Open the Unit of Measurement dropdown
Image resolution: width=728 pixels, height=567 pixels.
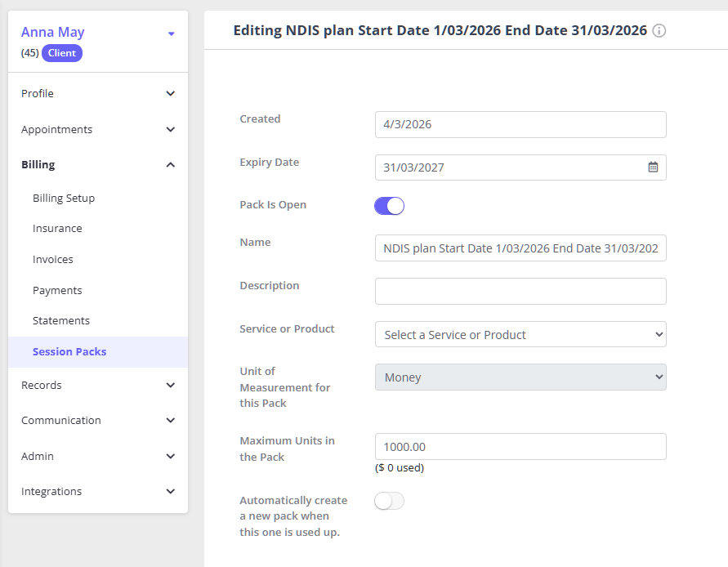(x=520, y=377)
